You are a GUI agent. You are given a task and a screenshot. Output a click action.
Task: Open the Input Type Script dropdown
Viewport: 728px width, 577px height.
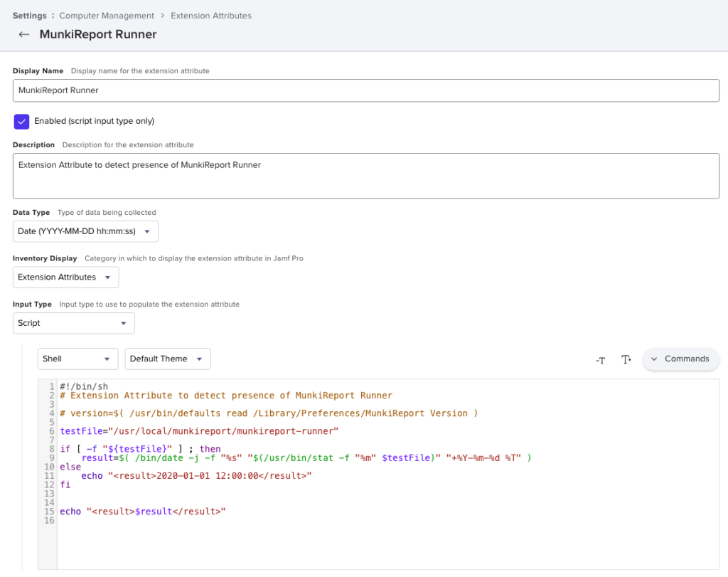[74, 323]
